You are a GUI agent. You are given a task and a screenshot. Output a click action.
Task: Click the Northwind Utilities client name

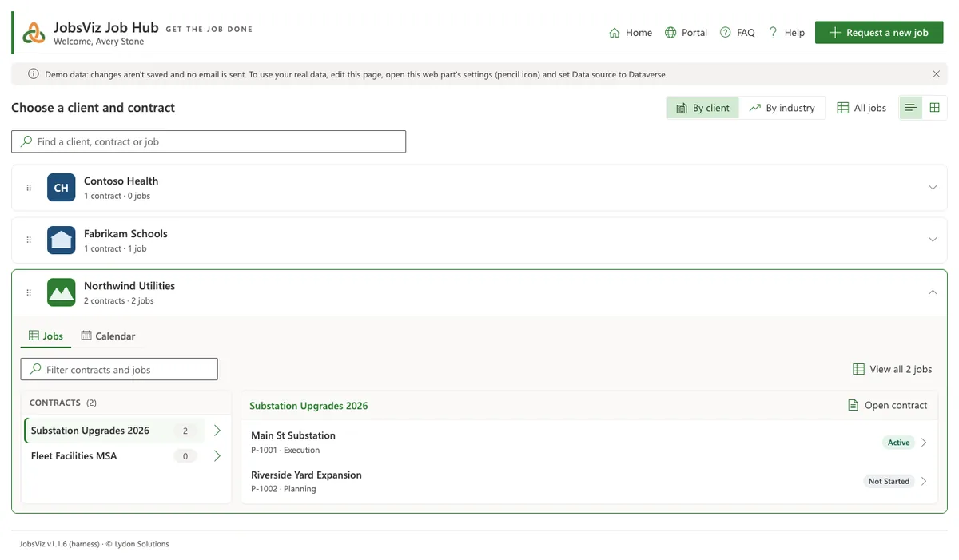(129, 286)
